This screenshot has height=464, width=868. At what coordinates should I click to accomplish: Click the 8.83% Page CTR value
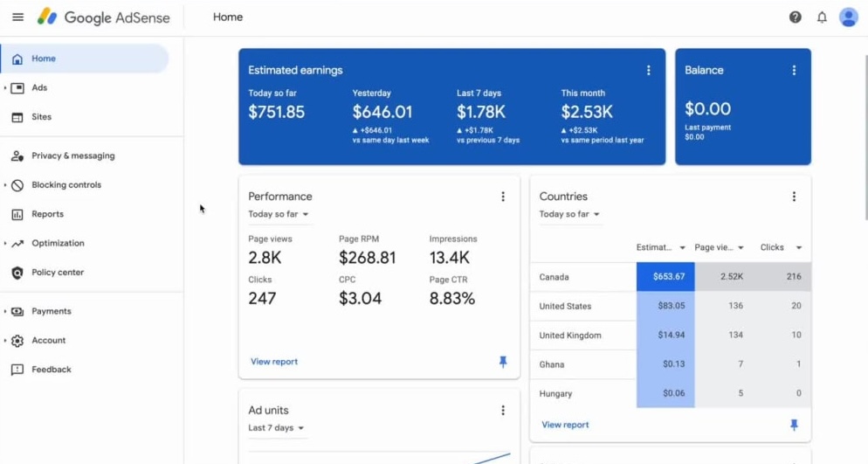(x=452, y=299)
